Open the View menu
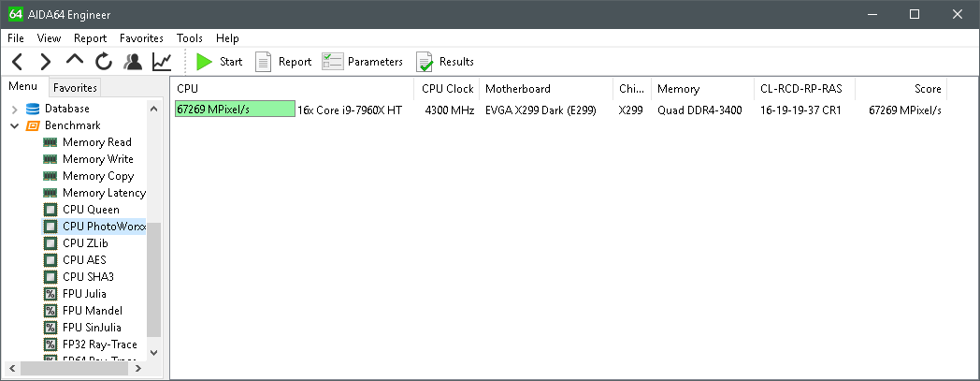This screenshot has height=381, width=980. (49, 38)
